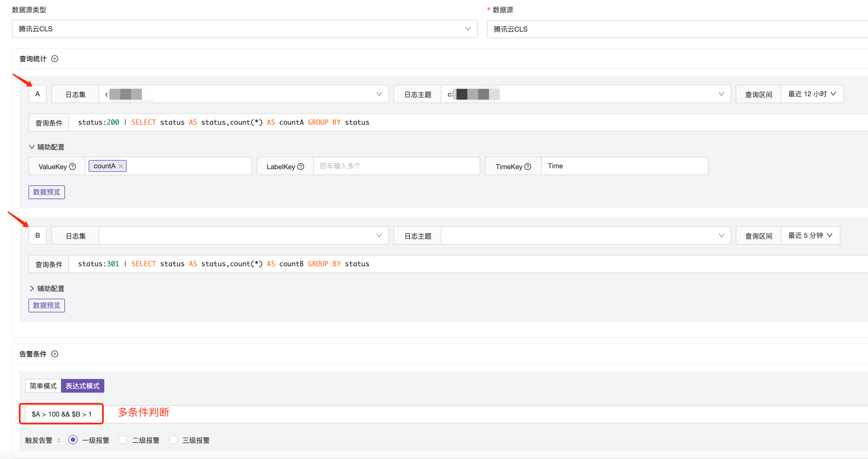Select 三级报警 radio option
Image resolution: width=868 pixels, height=459 pixels.
point(173,440)
